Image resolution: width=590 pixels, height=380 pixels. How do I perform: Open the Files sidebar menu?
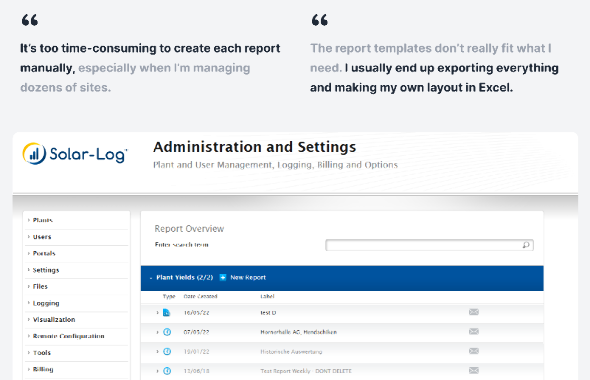point(77,287)
